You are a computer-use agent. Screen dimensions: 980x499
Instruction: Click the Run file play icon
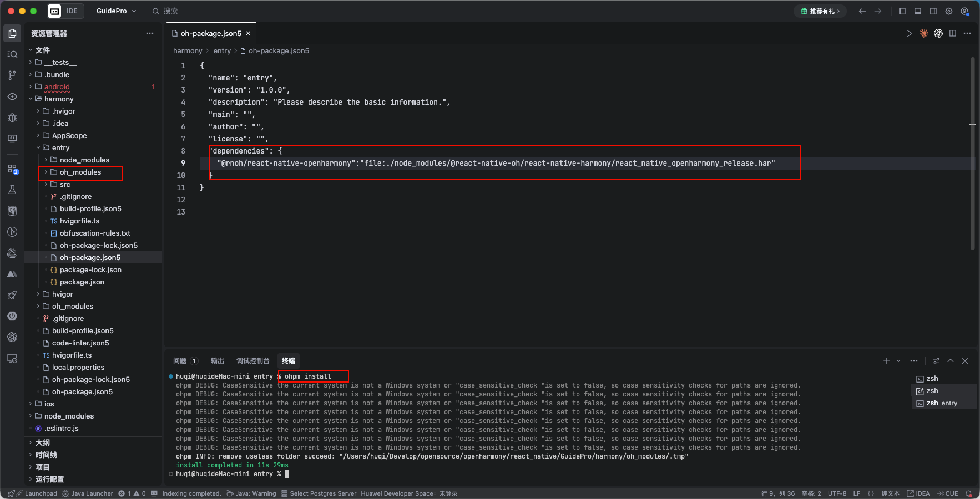pos(909,33)
